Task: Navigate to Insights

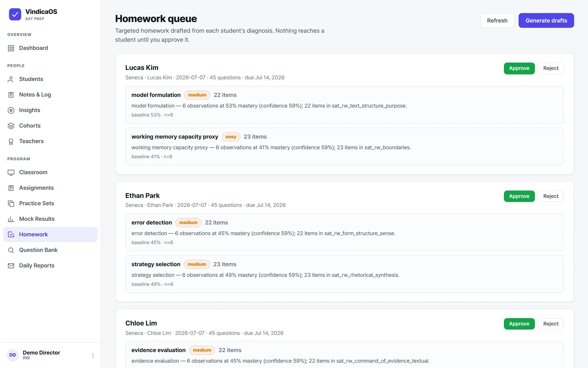Action: pyautogui.click(x=50, y=110)
